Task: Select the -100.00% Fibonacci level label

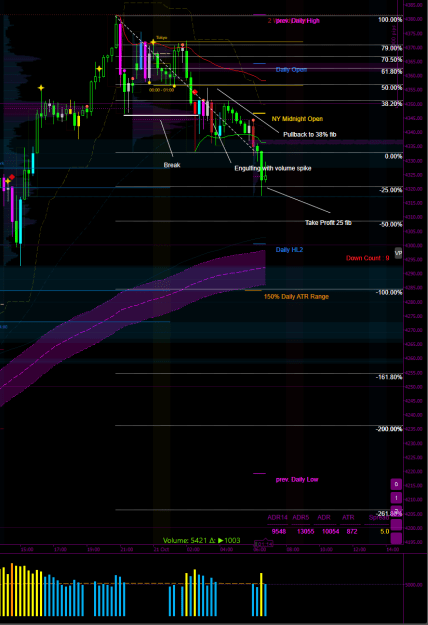Action: coord(389,293)
